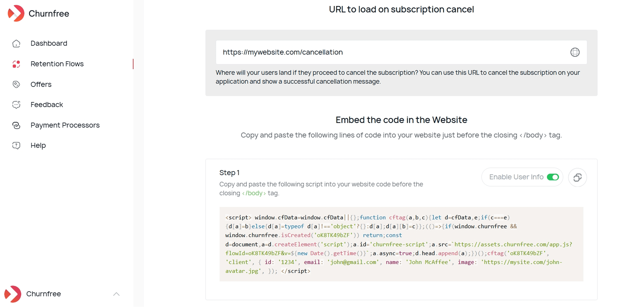
Task: Click the Feedback chat bubble icon
Action: click(x=16, y=105)
